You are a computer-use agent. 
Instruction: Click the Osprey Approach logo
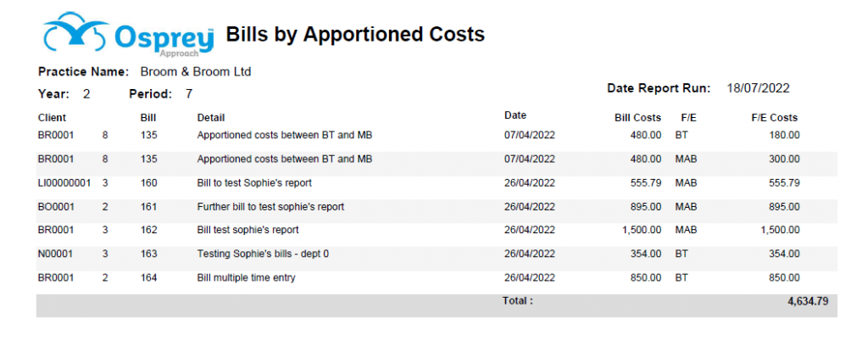click(x=128, y=36)
